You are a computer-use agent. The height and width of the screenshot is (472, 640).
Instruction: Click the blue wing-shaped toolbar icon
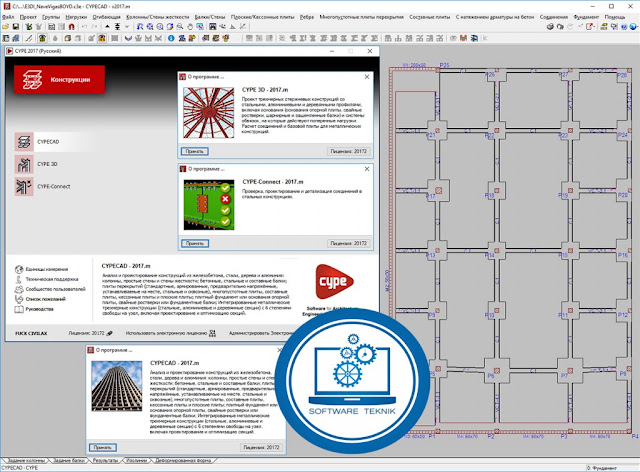pos(129,38)
